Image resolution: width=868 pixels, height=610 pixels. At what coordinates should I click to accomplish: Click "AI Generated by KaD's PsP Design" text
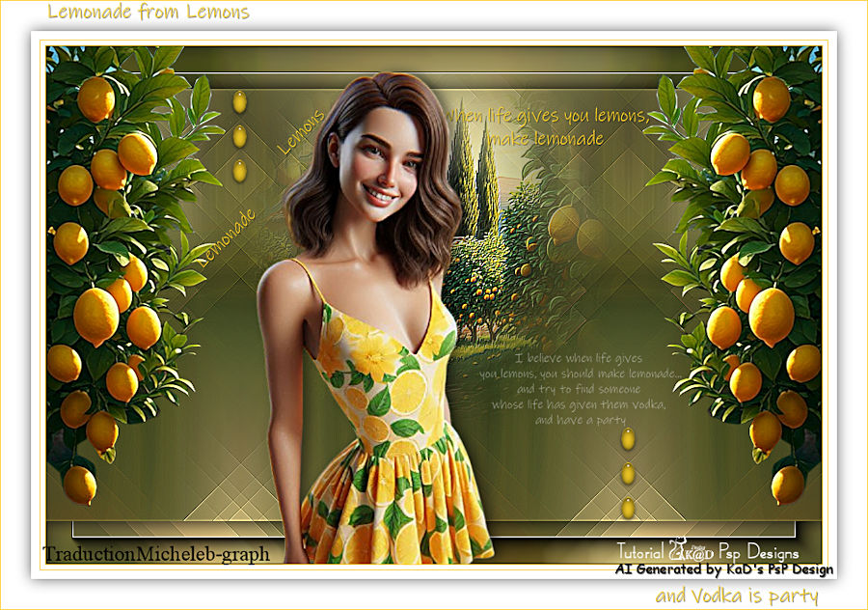(x=723, y=569)
